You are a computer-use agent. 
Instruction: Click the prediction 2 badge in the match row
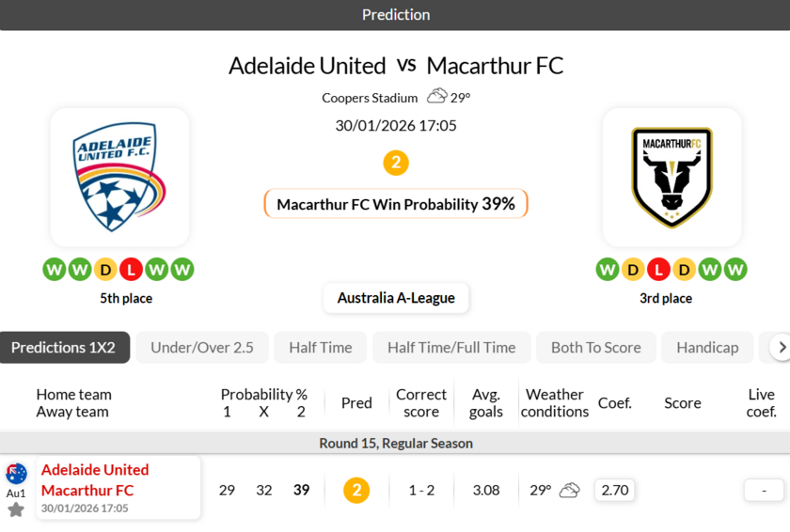[355, 491]
